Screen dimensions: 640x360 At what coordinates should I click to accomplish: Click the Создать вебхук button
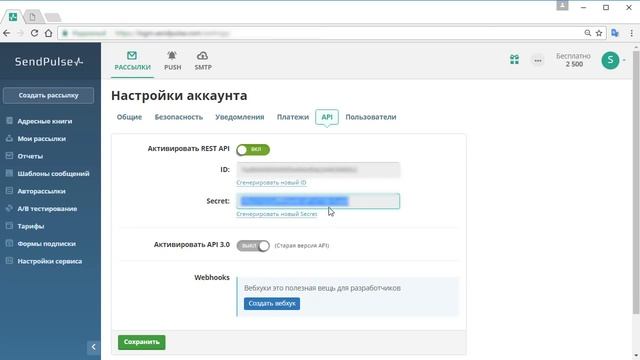point(272,304)
